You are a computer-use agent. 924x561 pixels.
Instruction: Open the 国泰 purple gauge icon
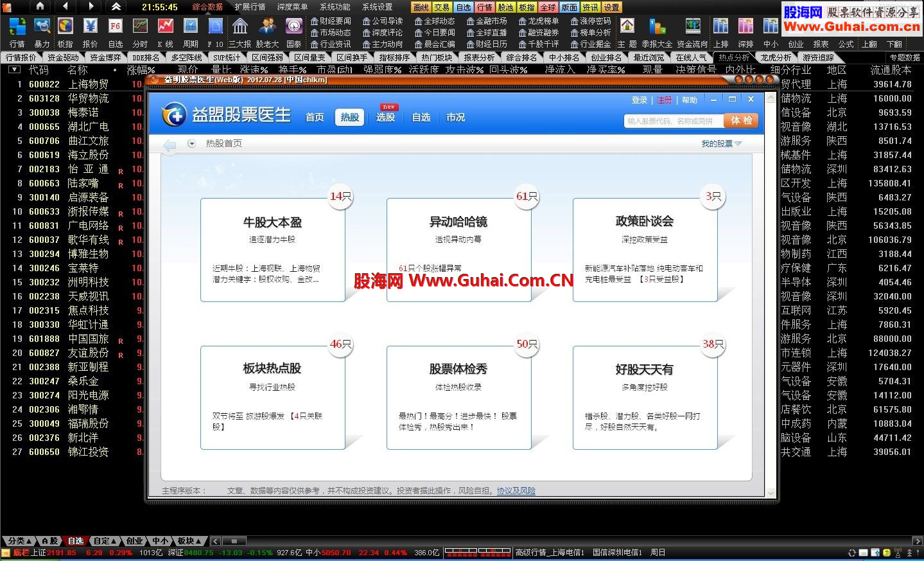click(294, 26)
